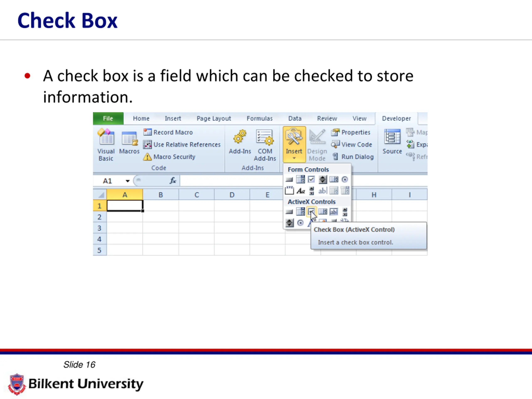Open the Visual Basic editor
This screenshot has height=399, width=532.
click(106, 145)
